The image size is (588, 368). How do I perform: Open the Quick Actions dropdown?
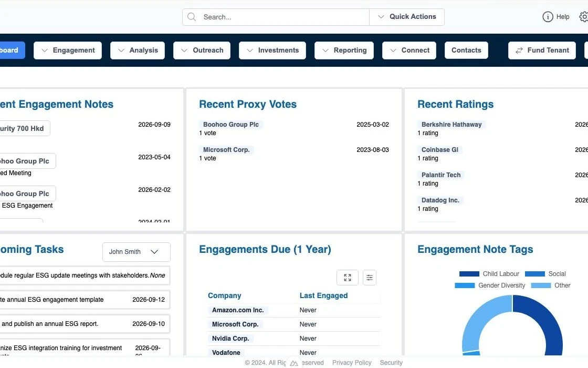(407, 17)
